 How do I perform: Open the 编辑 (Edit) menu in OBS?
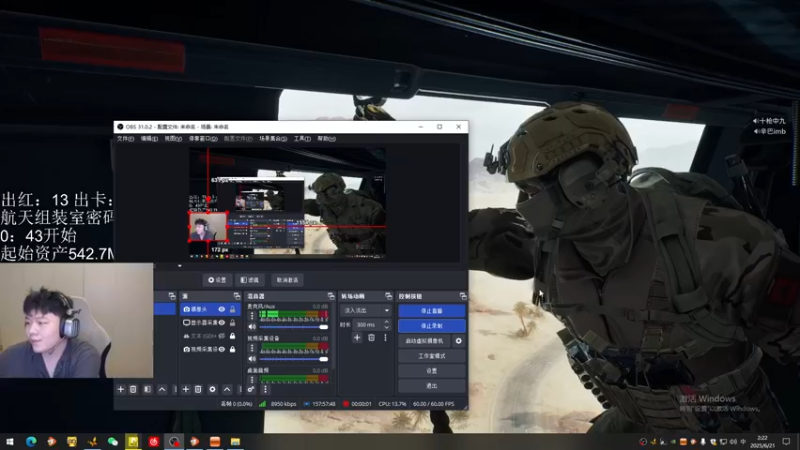click(149, 139)
